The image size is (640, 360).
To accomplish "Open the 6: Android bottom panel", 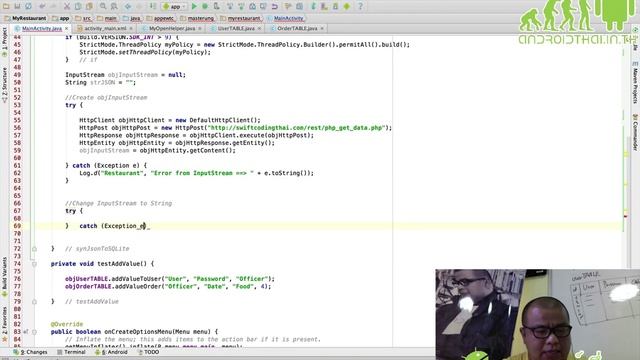I will (x=111, y=352).
